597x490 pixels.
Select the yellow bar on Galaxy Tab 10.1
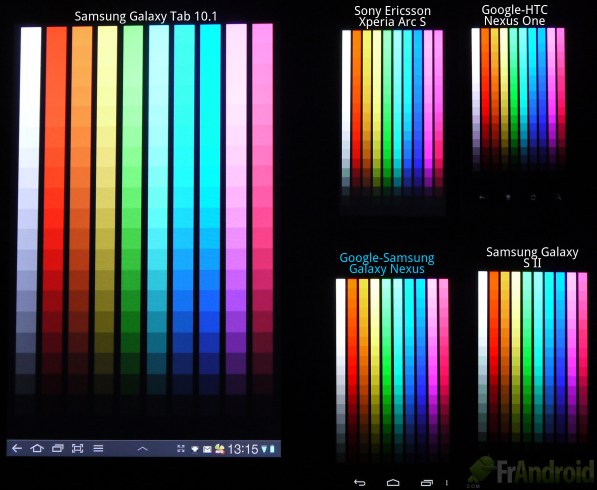point(106,210)
